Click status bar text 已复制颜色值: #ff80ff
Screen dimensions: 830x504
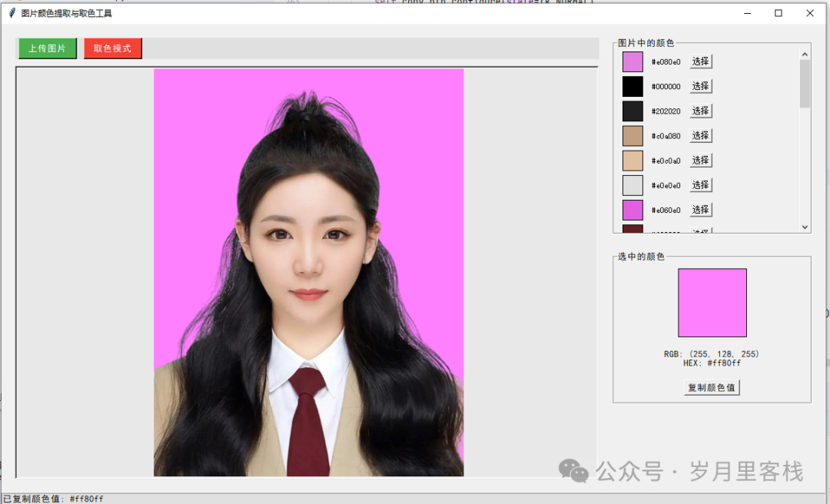53,499
